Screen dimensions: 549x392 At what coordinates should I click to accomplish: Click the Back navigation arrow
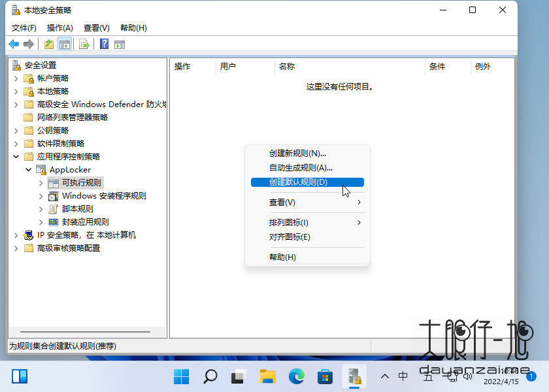coord(14,44)
